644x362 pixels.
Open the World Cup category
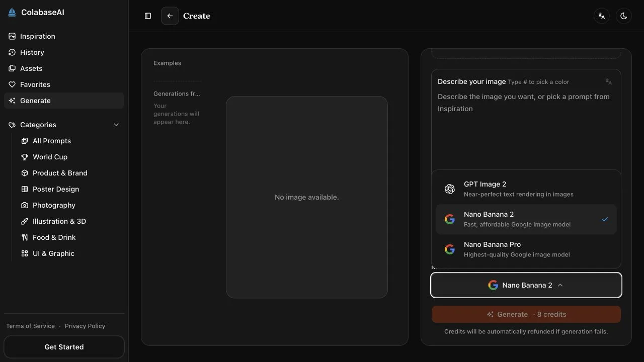pos(70,157)
